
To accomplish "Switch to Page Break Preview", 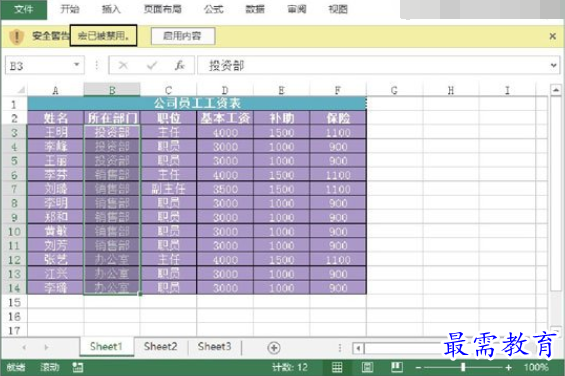I will (x=397, y=367).
